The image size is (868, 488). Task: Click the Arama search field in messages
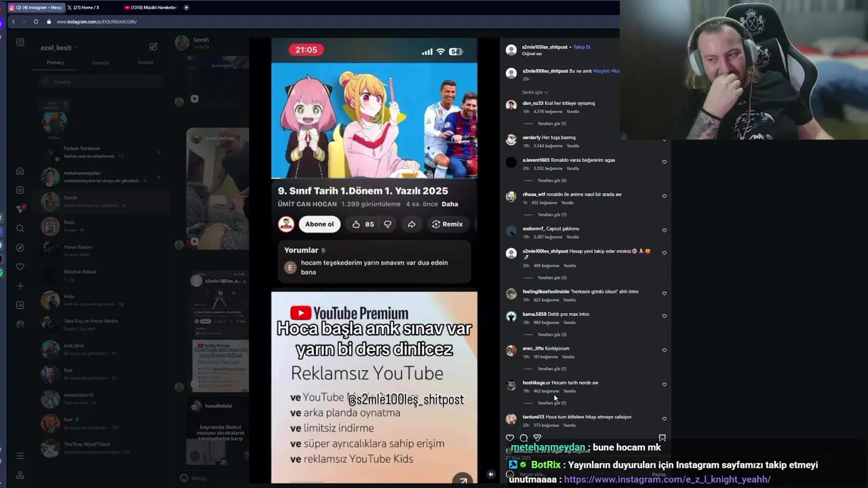(100, 81)
